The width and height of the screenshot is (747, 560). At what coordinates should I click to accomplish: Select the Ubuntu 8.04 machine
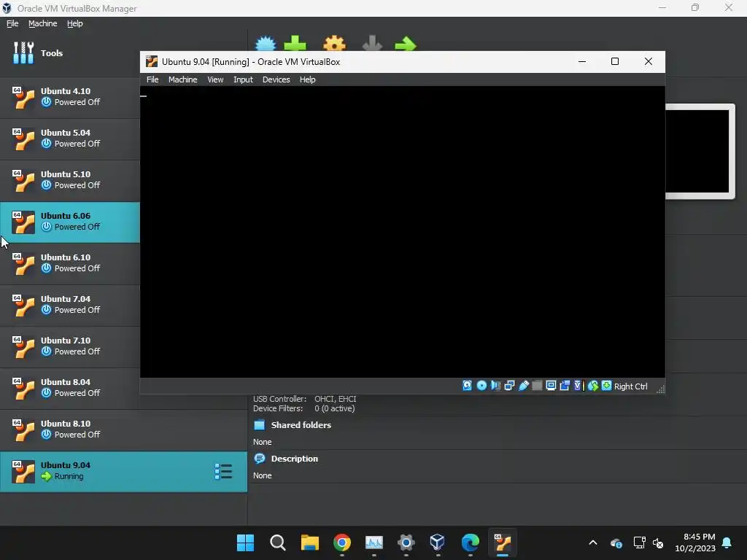pyautogui.click(x=70, y=388)
